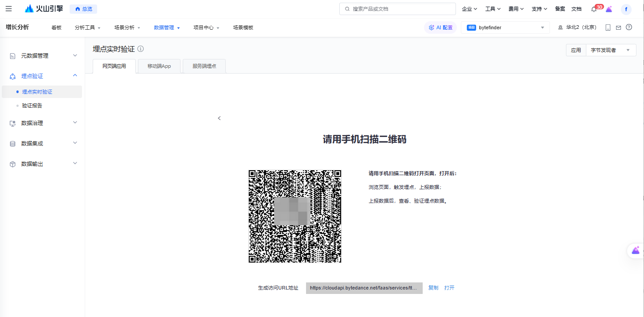Image resolution: width=644 pixels, height=317 pixels.
Task: Click the floating AI assistant button at right edge
Action: pyautogui.click(x=636, y=250)
